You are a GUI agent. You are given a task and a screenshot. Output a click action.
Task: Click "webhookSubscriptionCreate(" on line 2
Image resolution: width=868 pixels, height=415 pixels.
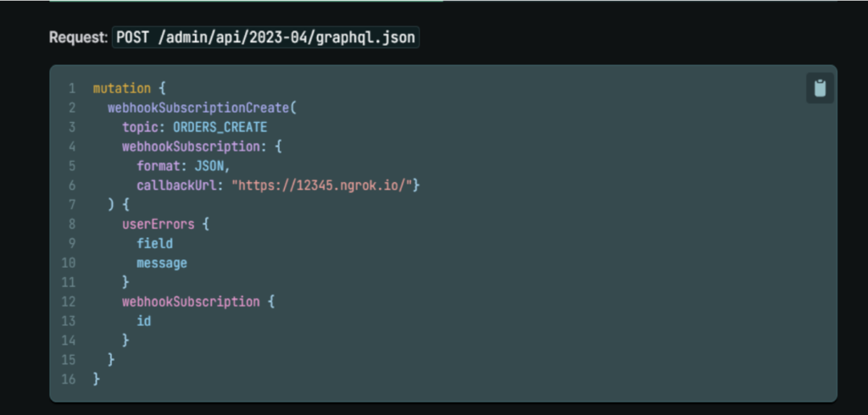click(x=202, y=108)
